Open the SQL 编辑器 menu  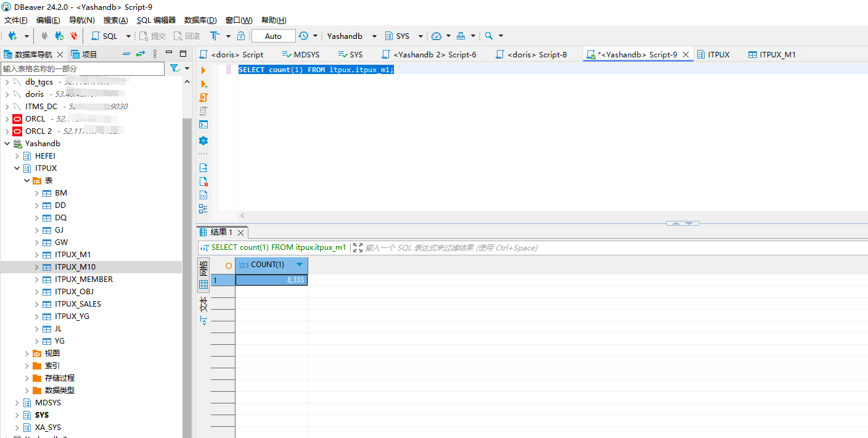[x=156, y=20]
